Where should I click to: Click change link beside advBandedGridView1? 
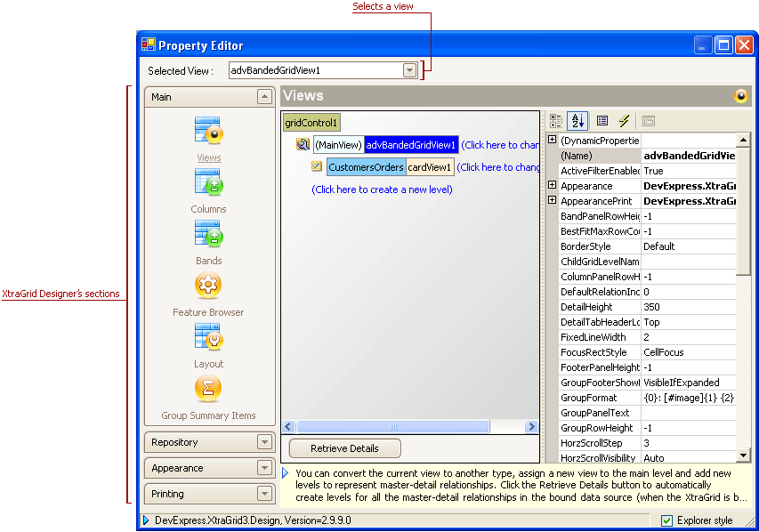(500, 145)
